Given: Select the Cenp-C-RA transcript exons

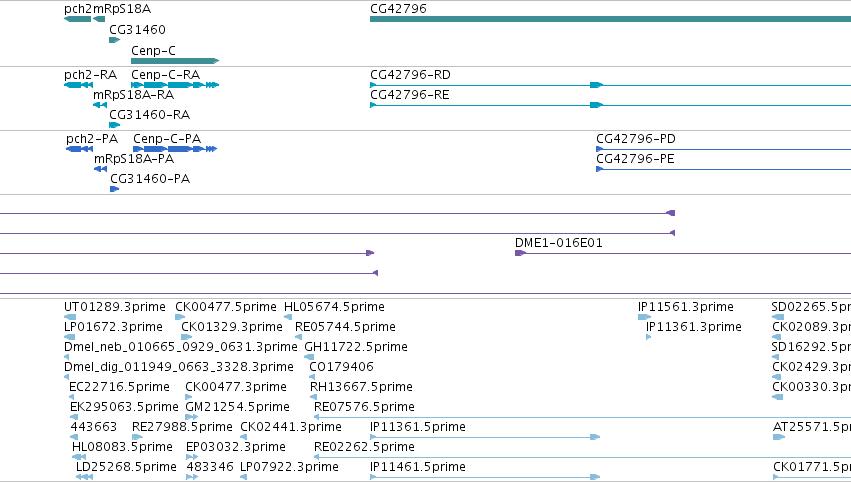Looking at the screenshot, I should coord(175,85).
